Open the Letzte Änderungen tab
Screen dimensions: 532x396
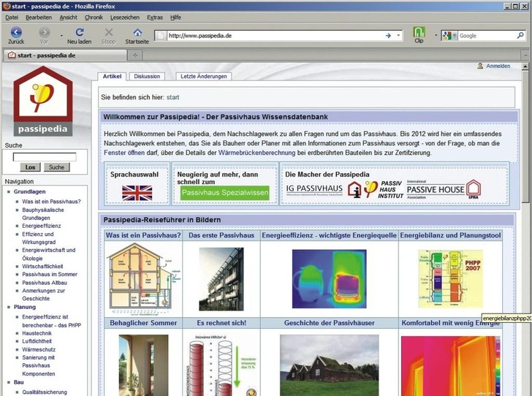tap(204, 76)
